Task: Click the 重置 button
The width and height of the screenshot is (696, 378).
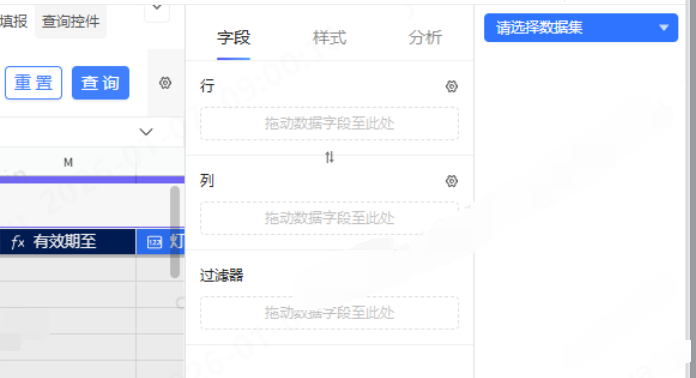Action: [33, 83]
